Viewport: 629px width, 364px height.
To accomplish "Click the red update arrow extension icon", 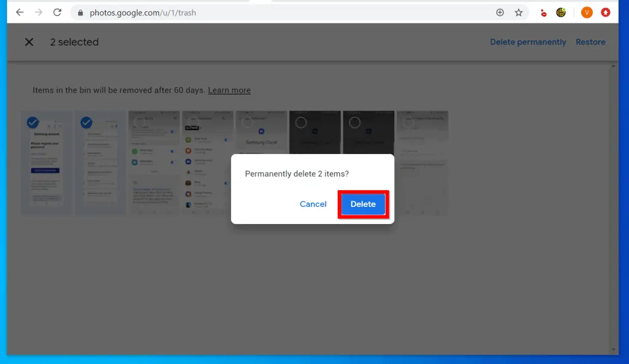I will (606, 12).
